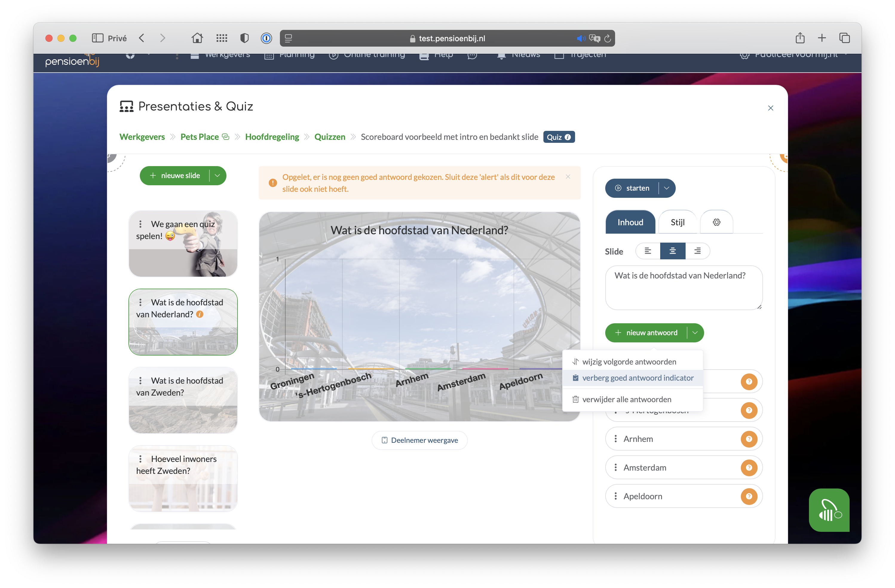Open Arnhem answer drag handle menu

point(615,439)
